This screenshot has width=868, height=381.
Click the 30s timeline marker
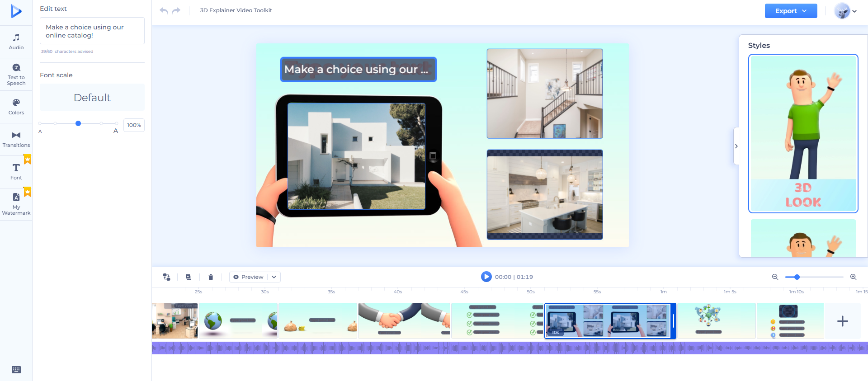(265, 292)
